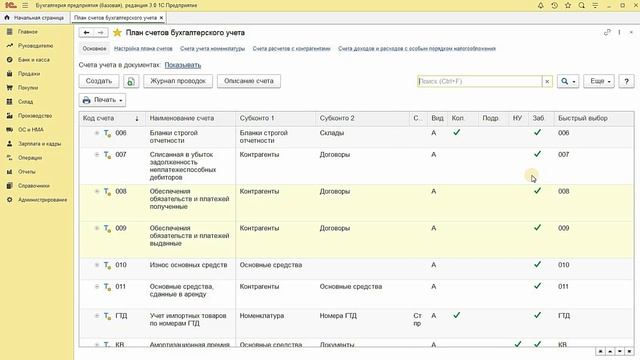Select cell Номера ГТД

point(338,316)
